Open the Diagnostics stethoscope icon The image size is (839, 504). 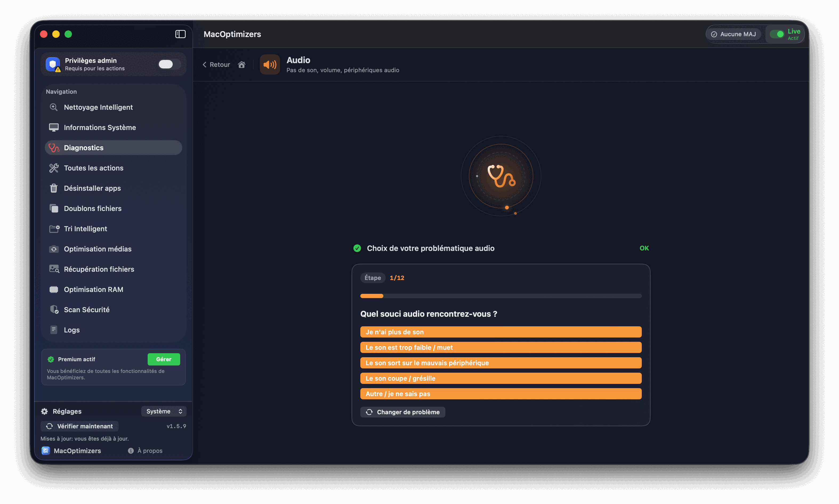pos(54,147)
